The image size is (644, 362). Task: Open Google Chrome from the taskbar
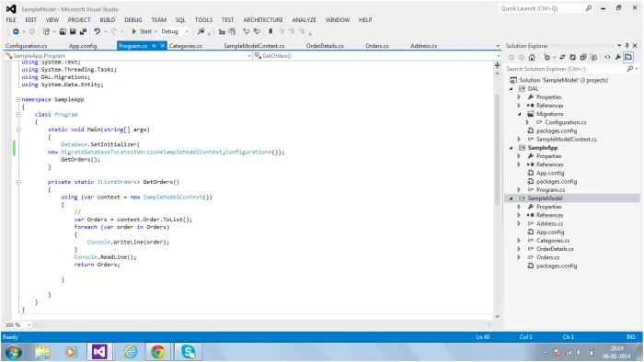[158, 352]
